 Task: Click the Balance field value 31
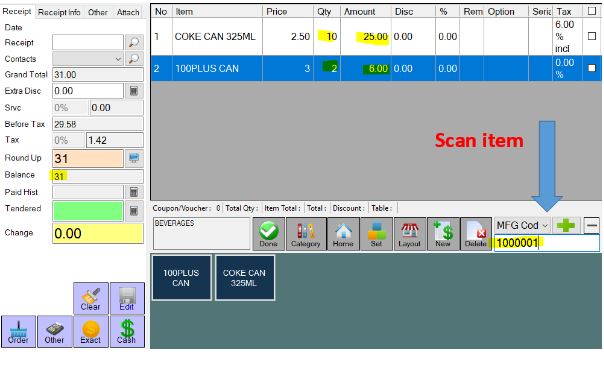tap(98, 176)
